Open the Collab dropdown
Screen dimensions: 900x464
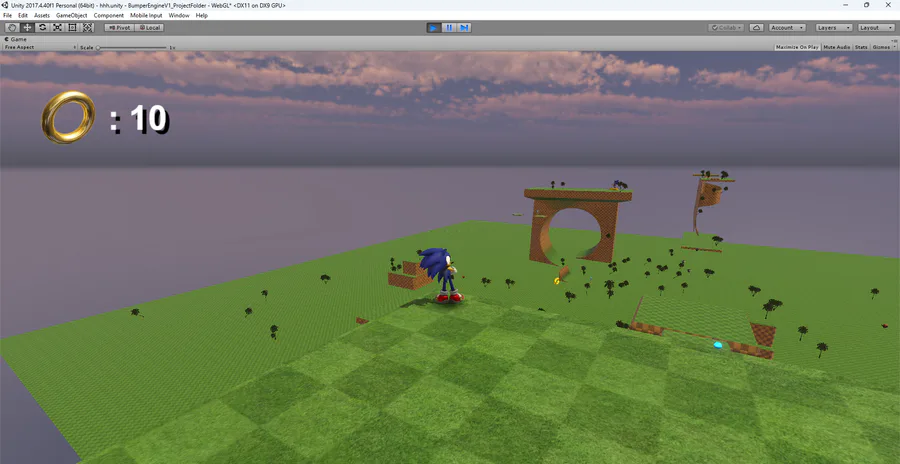(726, 28)
